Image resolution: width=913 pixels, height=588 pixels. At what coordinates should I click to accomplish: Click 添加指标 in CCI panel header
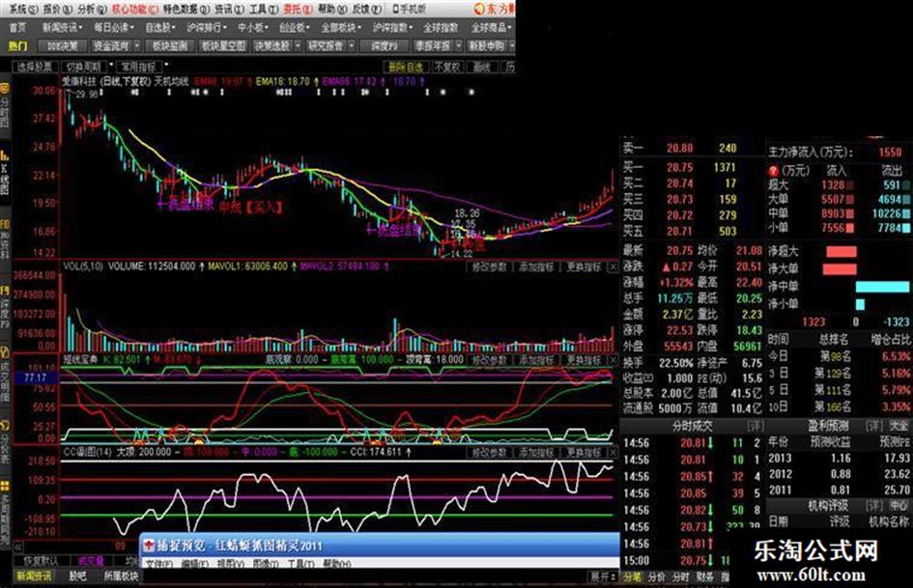(536, 453)
